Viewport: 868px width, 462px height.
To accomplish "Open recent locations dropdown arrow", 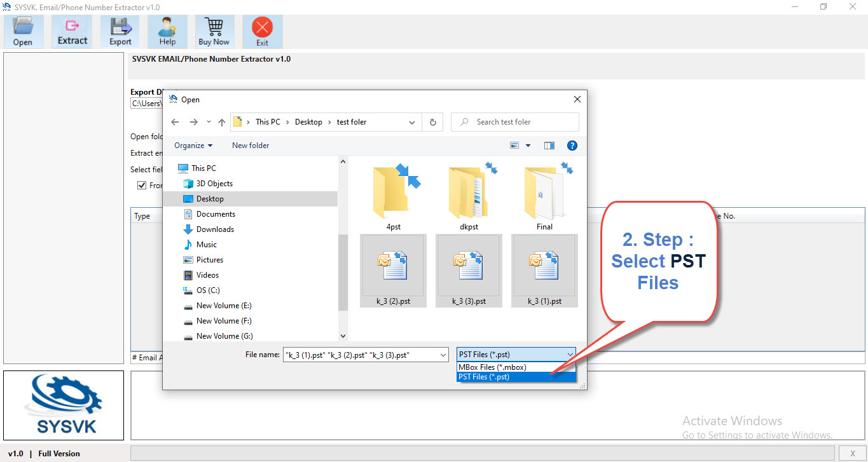I will tap(209, 122).
